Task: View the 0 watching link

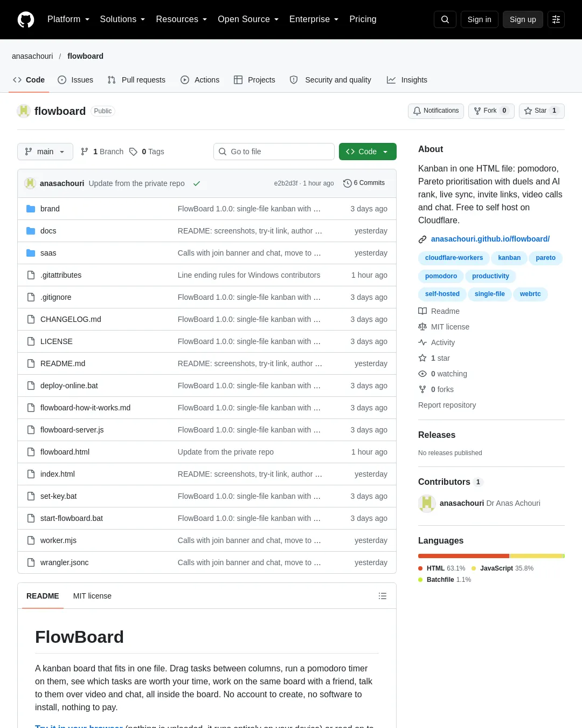Action: pos(442,374)
